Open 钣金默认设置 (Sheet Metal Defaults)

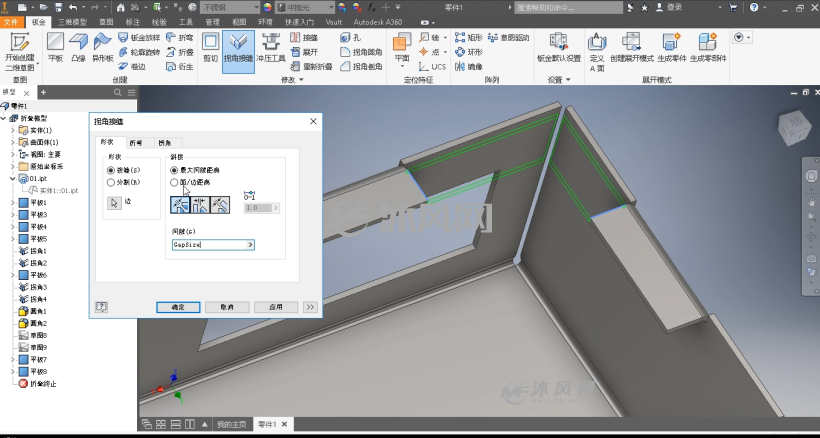559,48
